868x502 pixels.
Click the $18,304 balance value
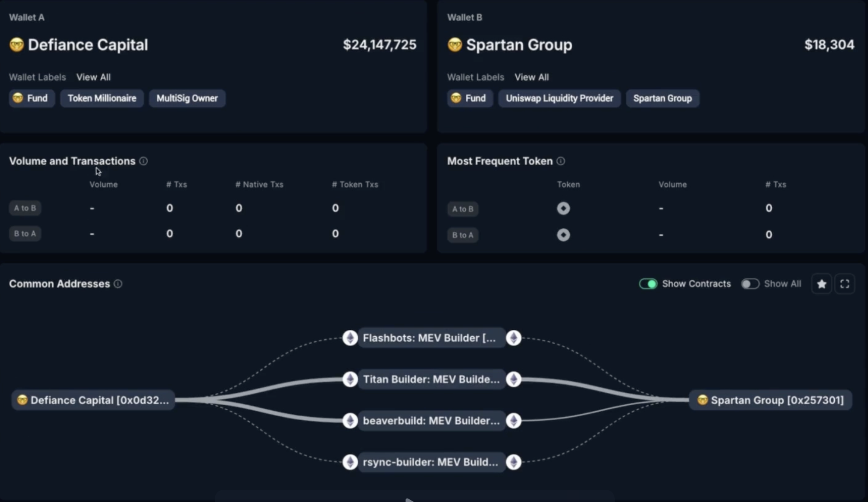(829, 45)
